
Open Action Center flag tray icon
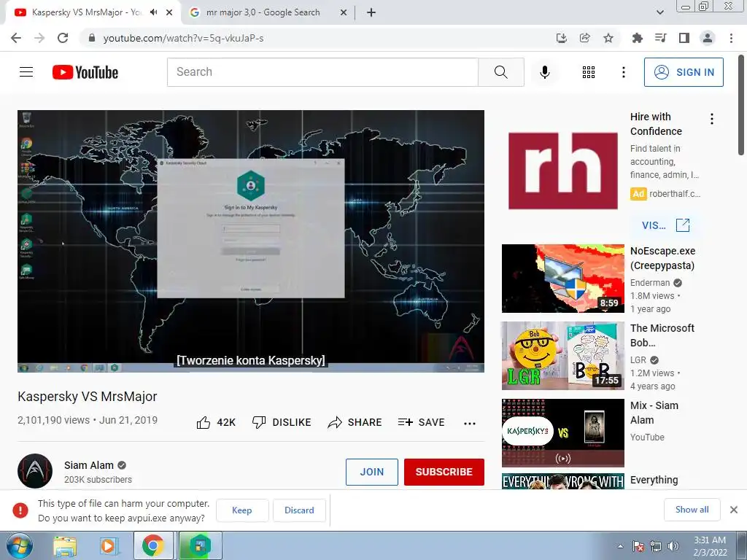click(638, 546)
